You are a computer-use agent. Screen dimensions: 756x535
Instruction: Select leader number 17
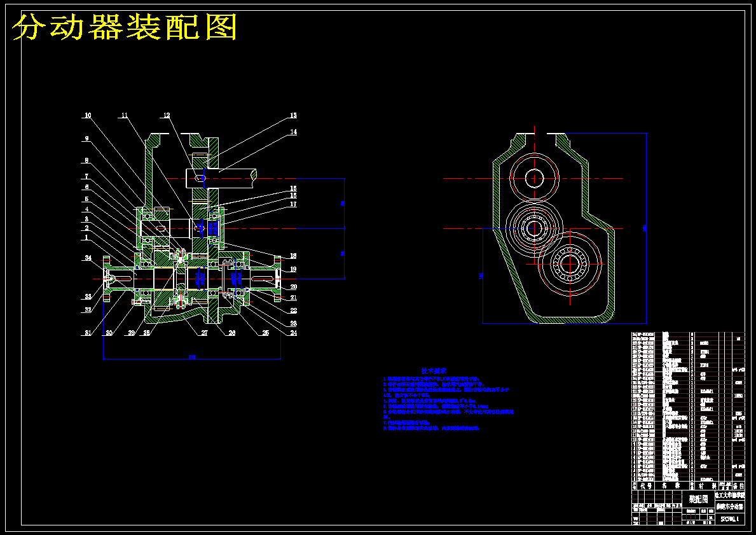point(293,204)
